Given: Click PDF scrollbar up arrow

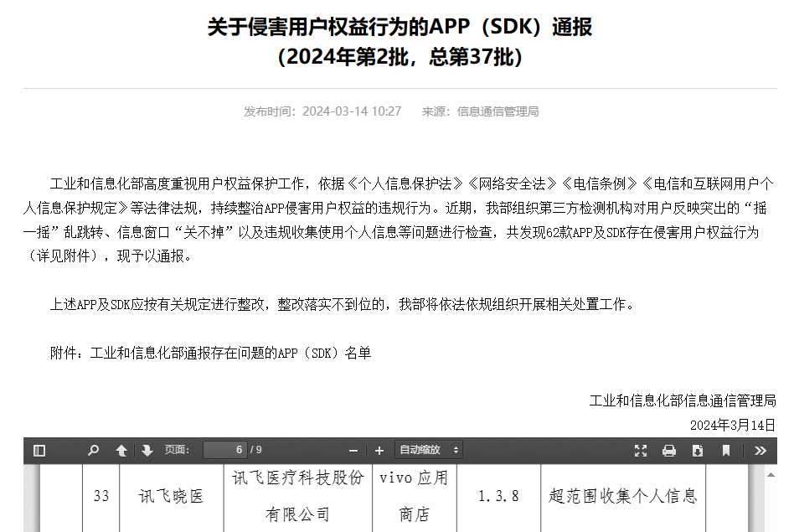Looking at the screenshot, I should (x=771, y=475).
